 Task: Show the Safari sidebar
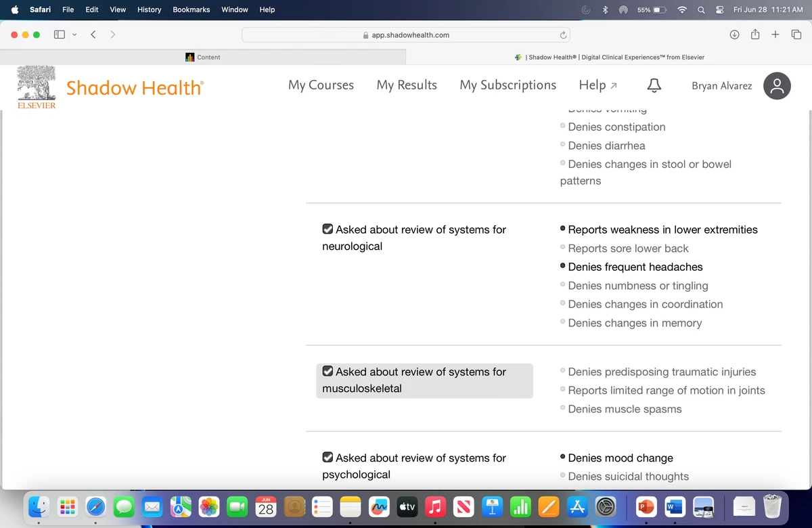(x=60, y=35)
